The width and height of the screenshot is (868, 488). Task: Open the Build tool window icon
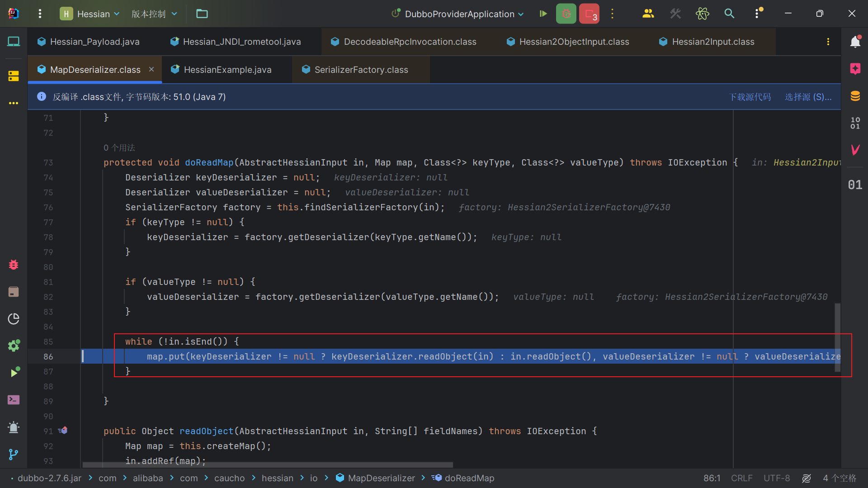14,292
